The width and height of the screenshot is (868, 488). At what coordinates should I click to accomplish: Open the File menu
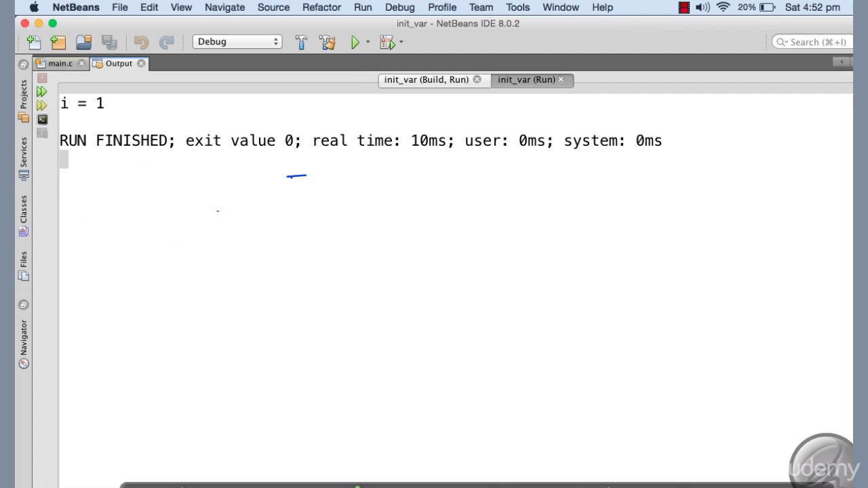(119, 7)
